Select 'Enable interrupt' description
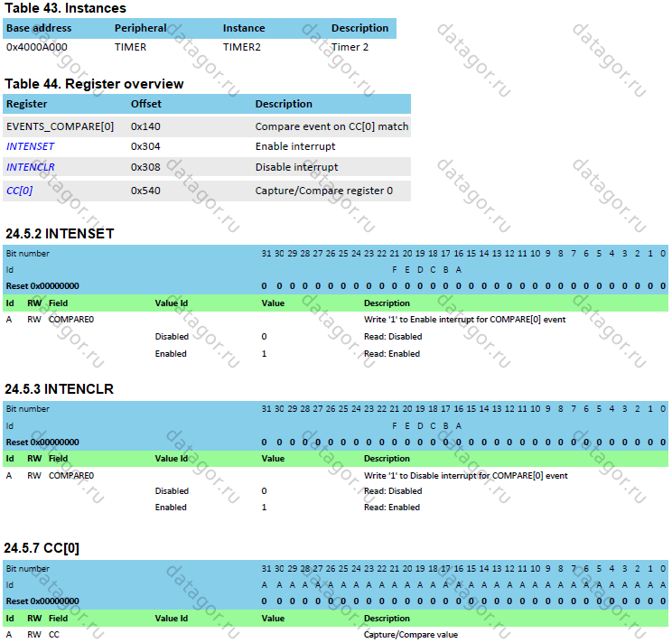 (295, 146)
